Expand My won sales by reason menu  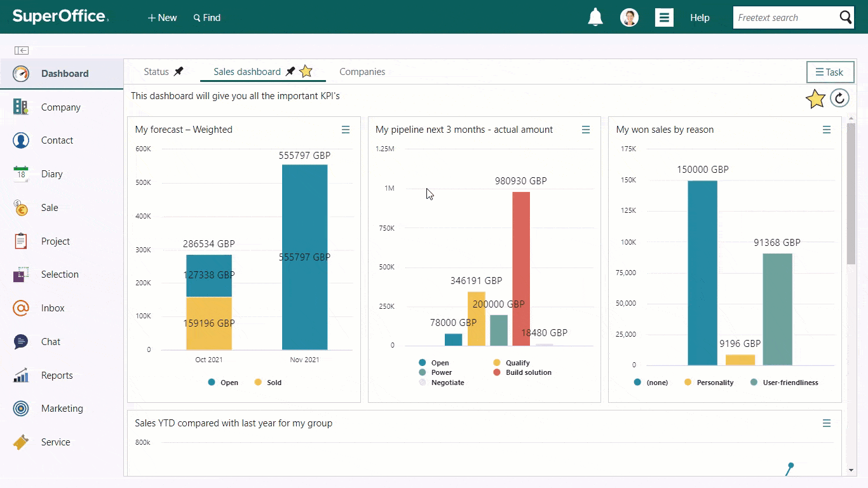click(x=827, y=130)
